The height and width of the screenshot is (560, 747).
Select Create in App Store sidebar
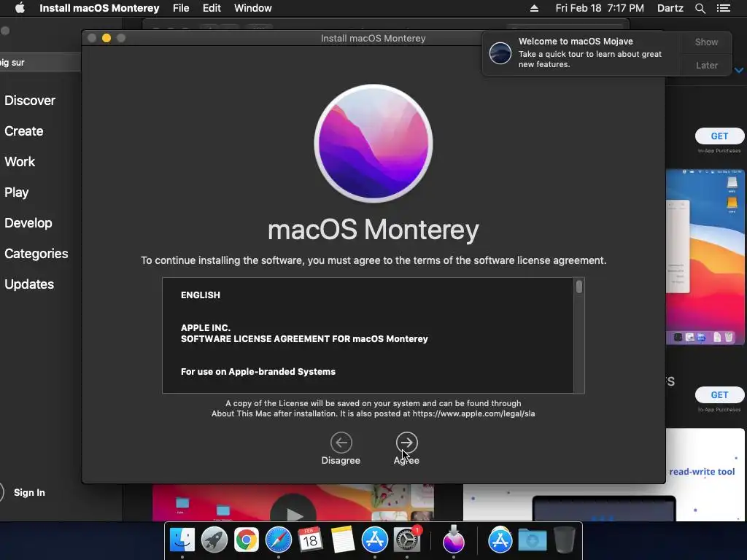point(24,131)
